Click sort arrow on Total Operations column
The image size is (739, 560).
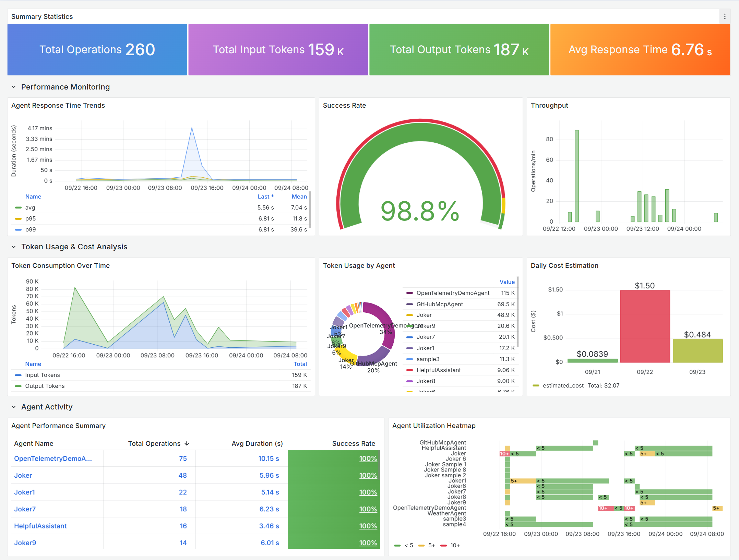click(187, 444)
